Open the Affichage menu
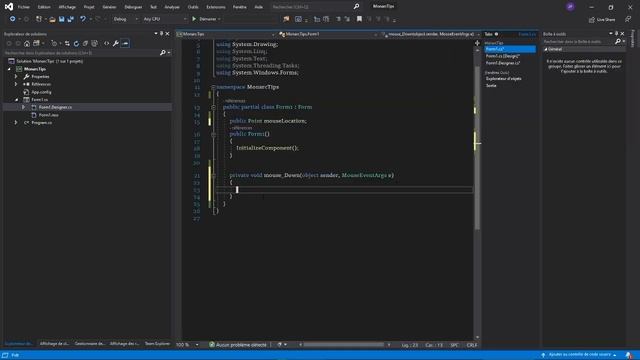Image resolution: width=640 pixels, height=360 pixels. click(67, 7)
